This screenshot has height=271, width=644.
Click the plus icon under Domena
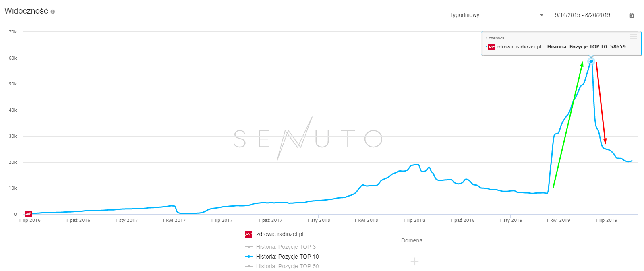pos(414,262)
